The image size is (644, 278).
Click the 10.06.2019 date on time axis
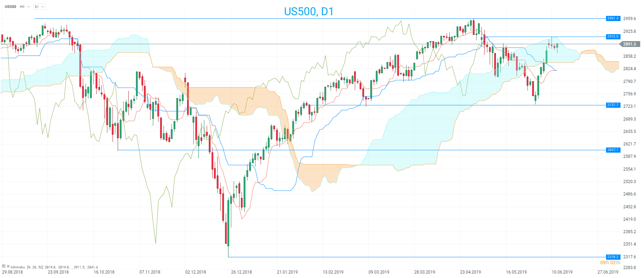562,272
